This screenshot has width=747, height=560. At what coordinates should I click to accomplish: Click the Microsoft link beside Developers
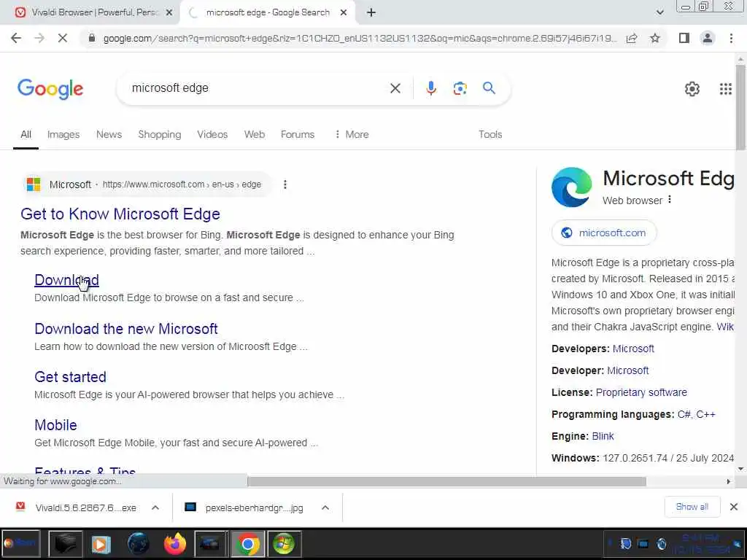tap(633, 349)
